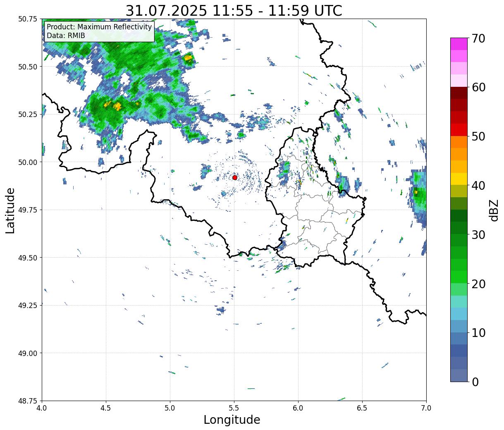
Task: Click the latitude tick label 48.75
Action: coord(28,401)
